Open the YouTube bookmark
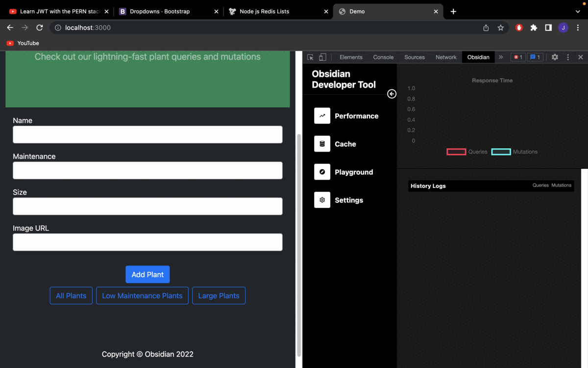588x368 pixels. [23, 43]
